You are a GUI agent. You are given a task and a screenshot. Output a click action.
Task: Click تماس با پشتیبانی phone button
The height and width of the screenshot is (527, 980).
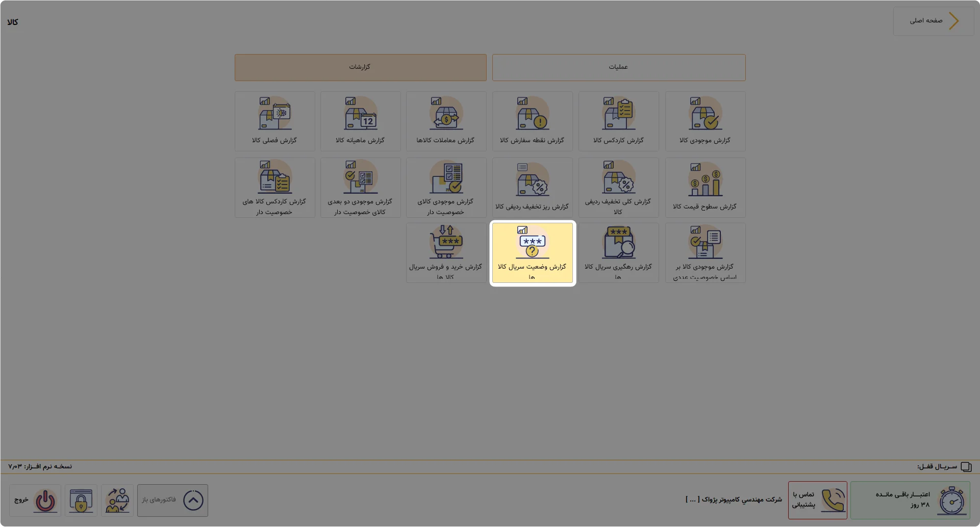tap(817, 500)
